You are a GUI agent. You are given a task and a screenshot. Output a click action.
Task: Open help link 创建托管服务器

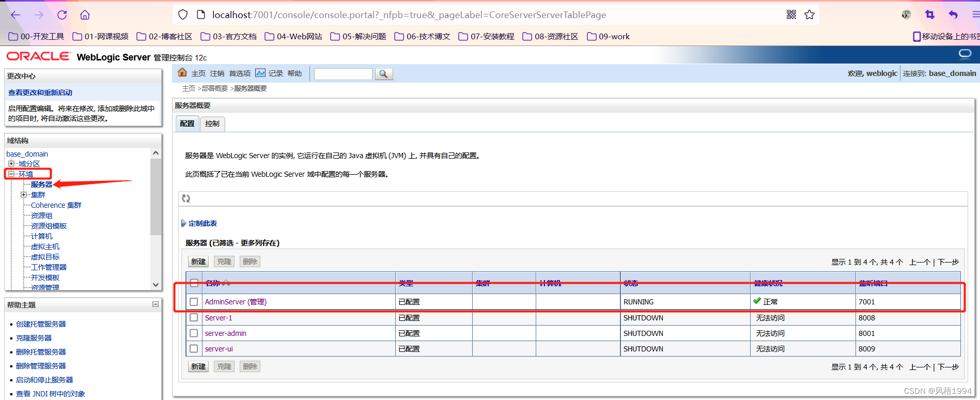coord(41,324)
